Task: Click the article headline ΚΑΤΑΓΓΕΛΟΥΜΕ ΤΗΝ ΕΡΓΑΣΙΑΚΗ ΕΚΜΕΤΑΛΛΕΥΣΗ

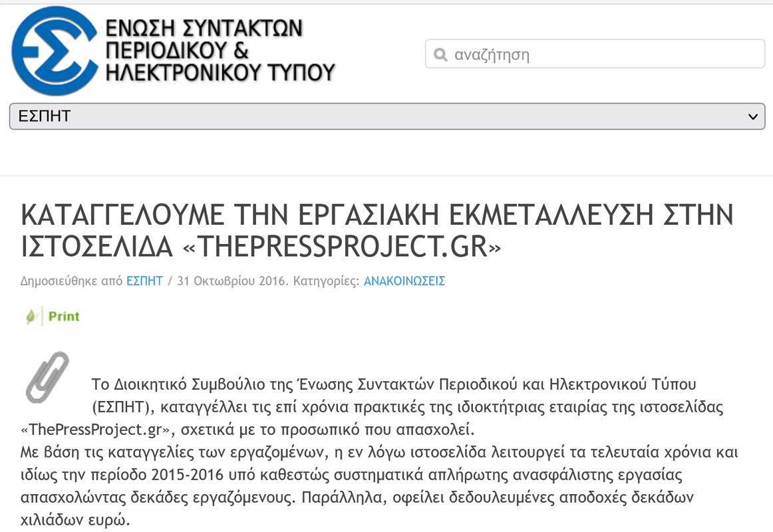Action: 377,230
